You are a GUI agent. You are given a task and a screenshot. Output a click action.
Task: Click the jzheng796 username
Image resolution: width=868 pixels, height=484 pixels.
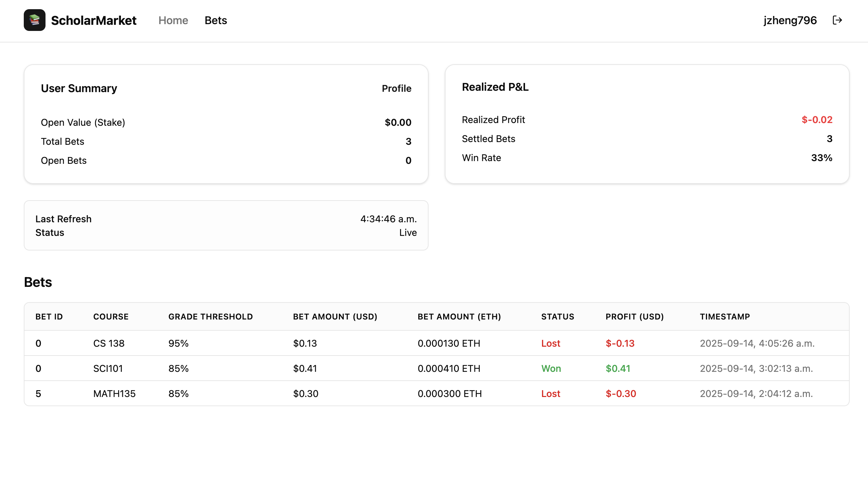pos(790,20)
